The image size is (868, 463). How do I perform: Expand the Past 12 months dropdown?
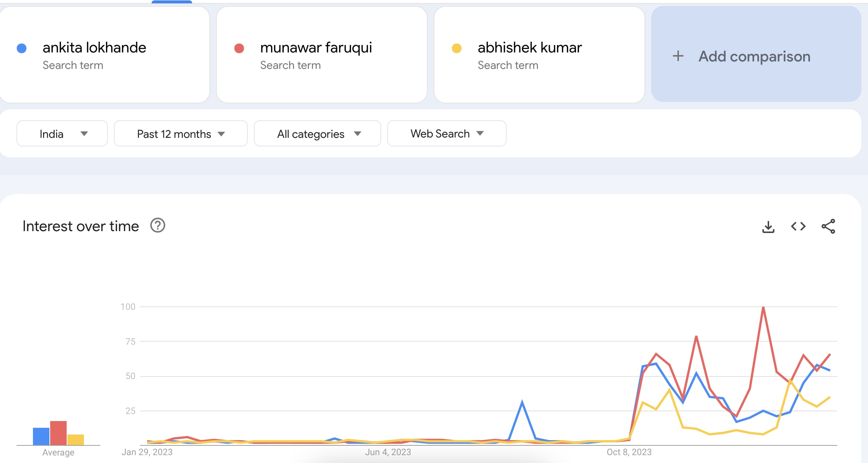pyautogui.click(x=180, y=133)
